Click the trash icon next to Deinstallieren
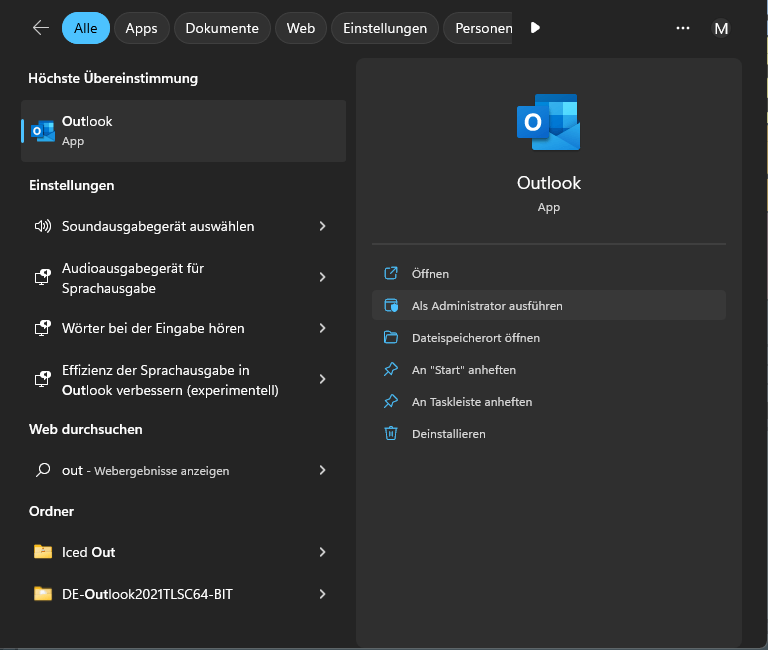768x650 pixels. tap(391, 434)
